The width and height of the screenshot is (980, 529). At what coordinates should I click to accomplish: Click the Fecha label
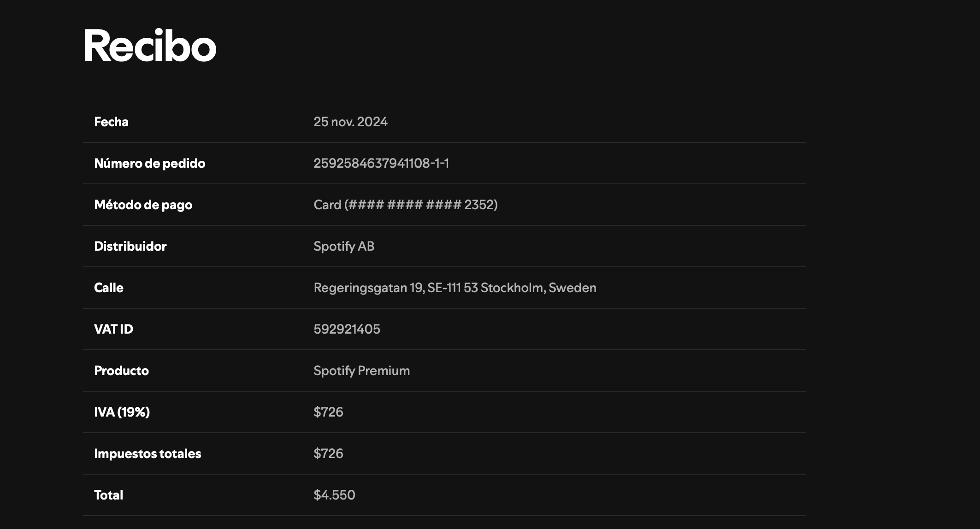[x=111, y=122]
